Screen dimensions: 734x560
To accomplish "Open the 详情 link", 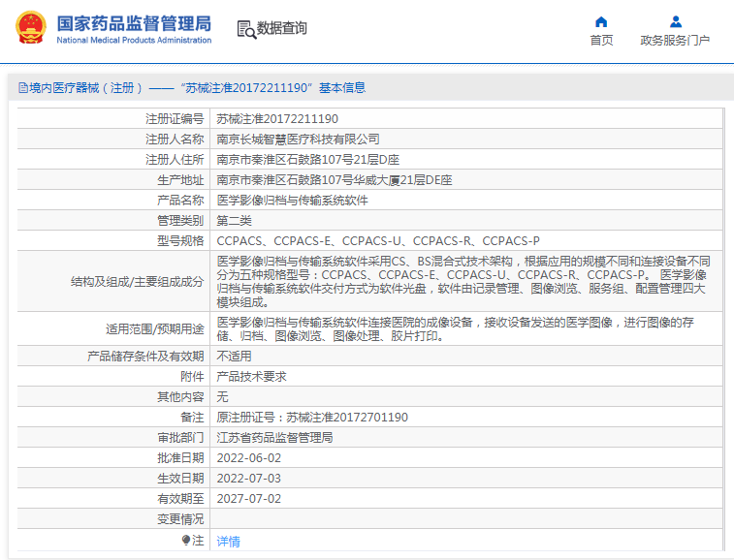I will point(229,542).
